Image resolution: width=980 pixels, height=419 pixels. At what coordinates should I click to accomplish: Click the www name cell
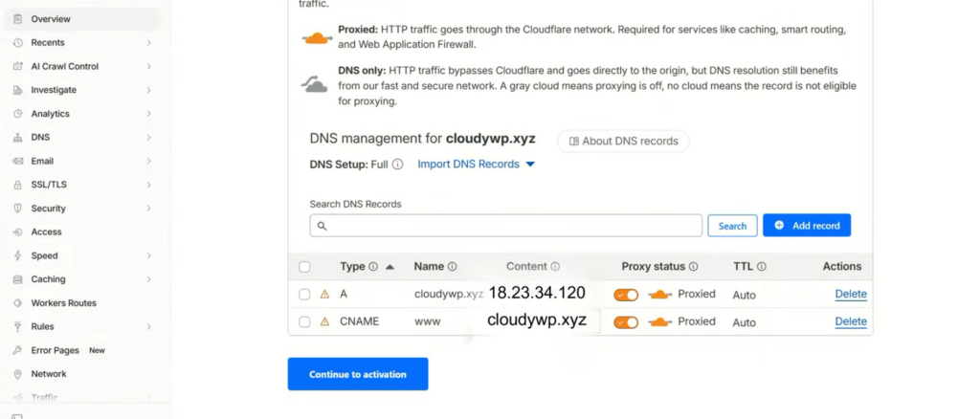click(428, 322)
